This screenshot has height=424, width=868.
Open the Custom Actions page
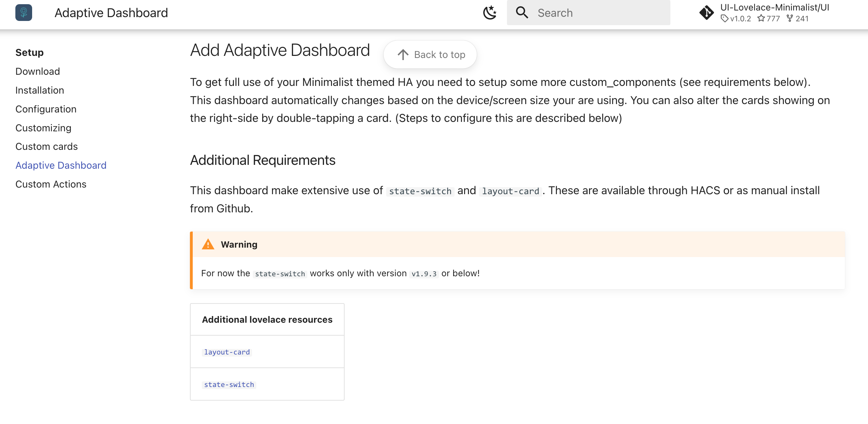51,184
